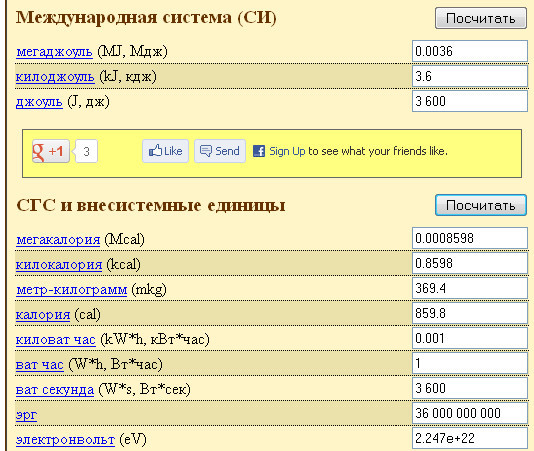Viewport: 534px width, 451px height.
Task: Open the электронвольт link
Action: pyautogui.click(x=65, y=439)
